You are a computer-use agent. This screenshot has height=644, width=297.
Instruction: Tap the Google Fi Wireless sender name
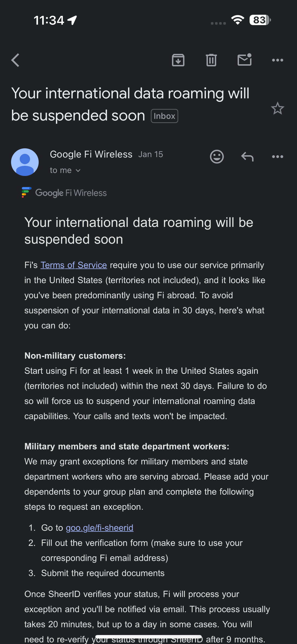(x=91, y=154)
